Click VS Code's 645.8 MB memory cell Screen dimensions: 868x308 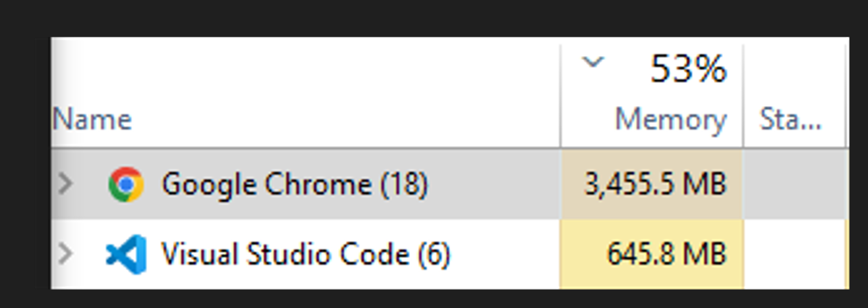pos(666,254)
